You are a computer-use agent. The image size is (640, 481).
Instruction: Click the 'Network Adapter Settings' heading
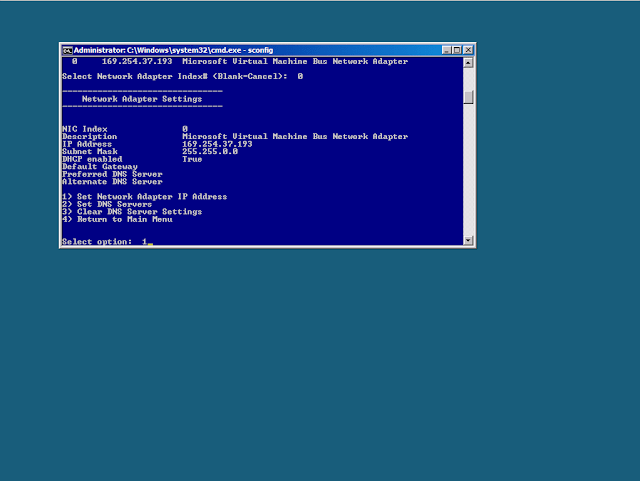141,99
